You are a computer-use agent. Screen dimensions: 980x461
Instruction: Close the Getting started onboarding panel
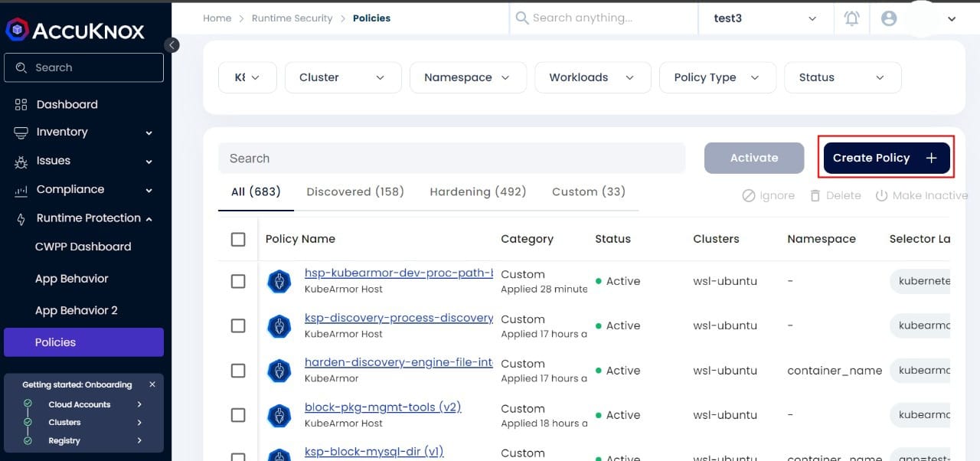click(152, 384)
